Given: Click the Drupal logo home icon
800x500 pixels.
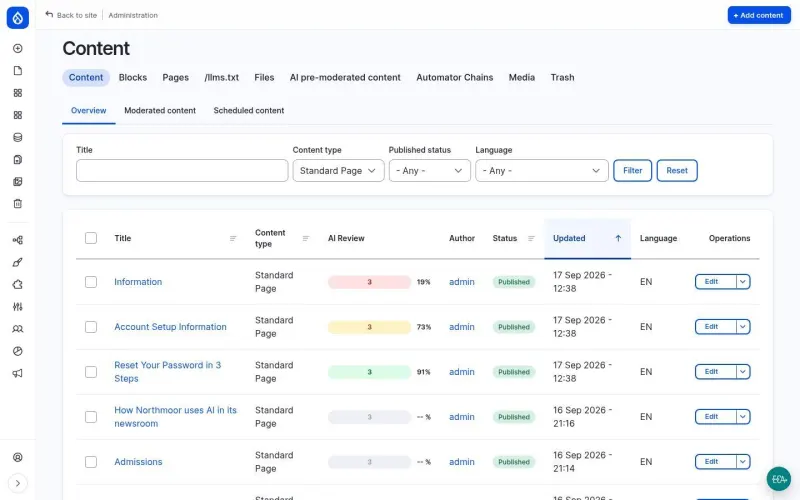Looking at the screenshot, I should pos(18,18).
